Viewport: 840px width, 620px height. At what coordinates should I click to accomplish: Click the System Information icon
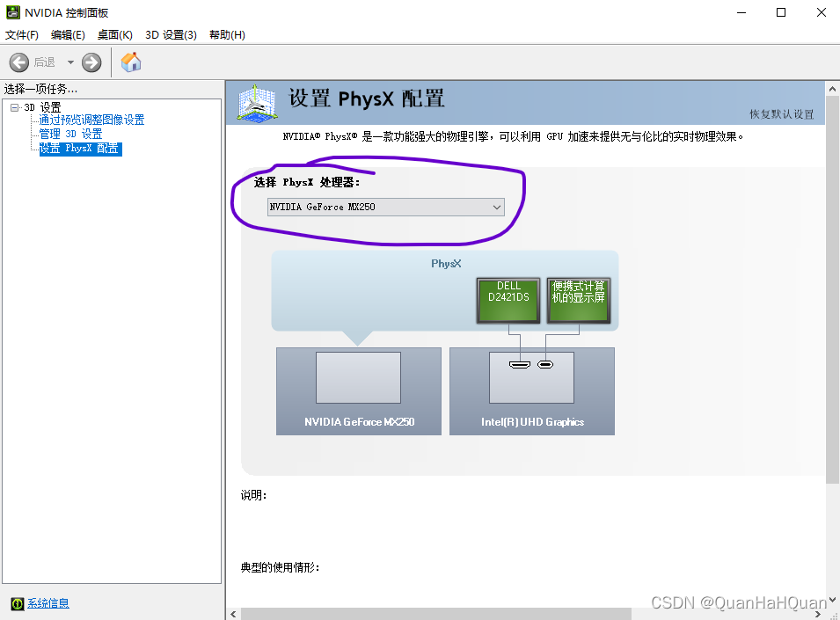pyautogui.click(x=17, y=604)
